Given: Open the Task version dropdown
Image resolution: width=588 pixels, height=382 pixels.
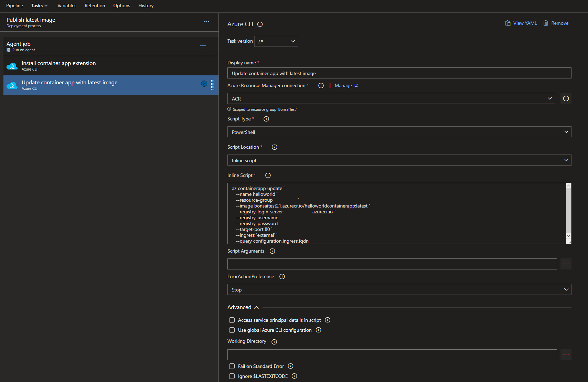Looking at the screenshot, I should tap(276, 41).
